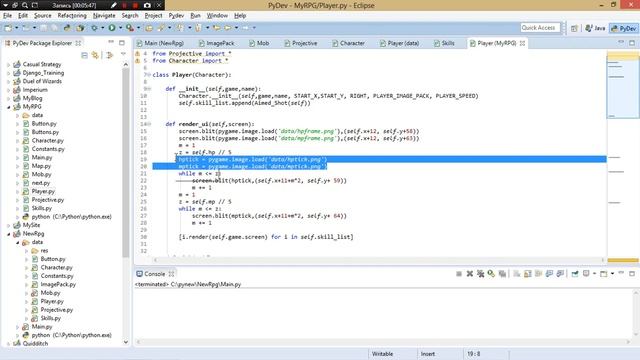Open Constants.py under MyRPG
Image resolution: width=640 pixels, height=360 pixels.
48,149
